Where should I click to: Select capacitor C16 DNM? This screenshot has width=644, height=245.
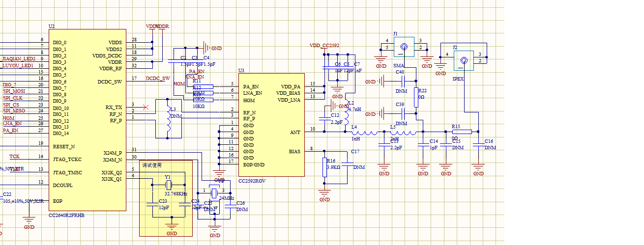pyautogui.click(x=478, y=144)
